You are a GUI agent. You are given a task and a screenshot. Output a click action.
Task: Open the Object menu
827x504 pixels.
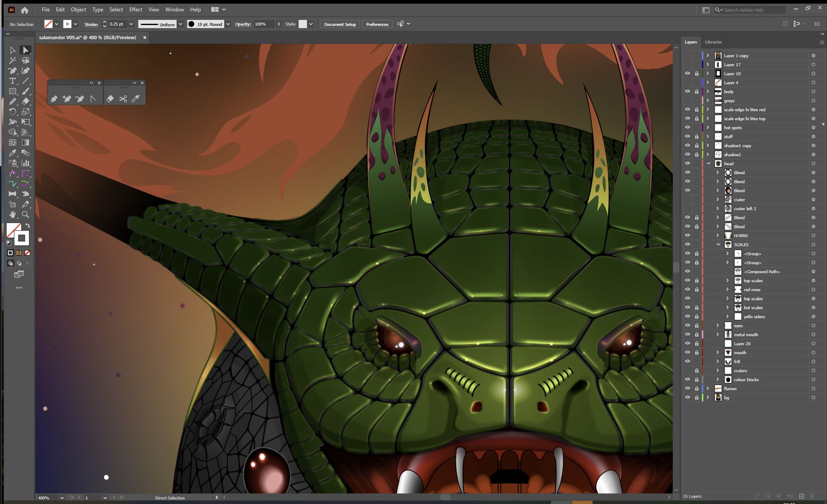pos(79,10)
